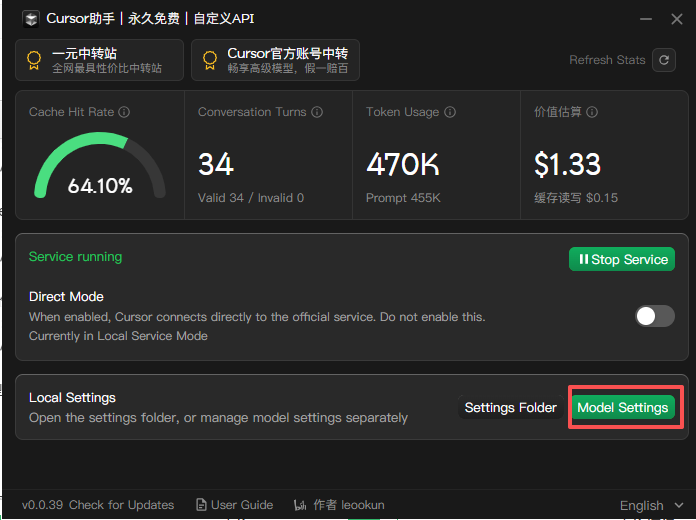The image size is (696, 520).
Task: Stop the running service
Action: 622,259
